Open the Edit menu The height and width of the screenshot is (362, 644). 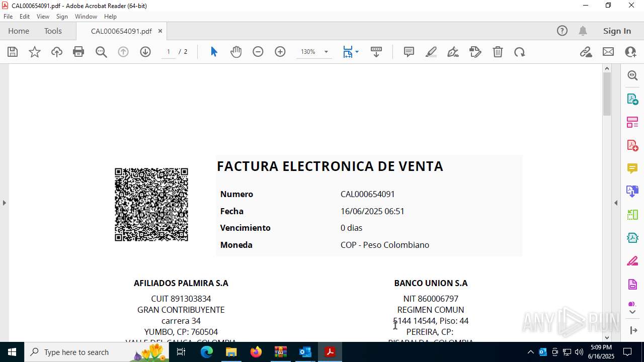click(x=25, y=17)
